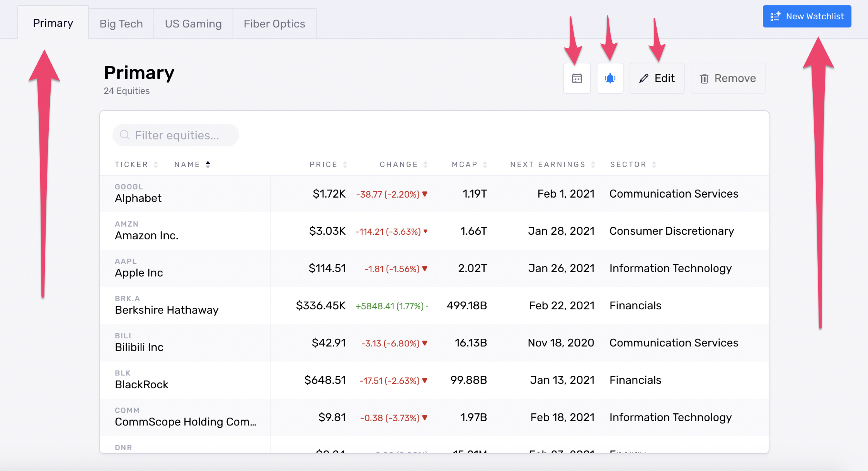This screenshot has width=868, height=471.
Task: Click Alphabet red down-arrow change indicator
Action: (x=425, y=194)
